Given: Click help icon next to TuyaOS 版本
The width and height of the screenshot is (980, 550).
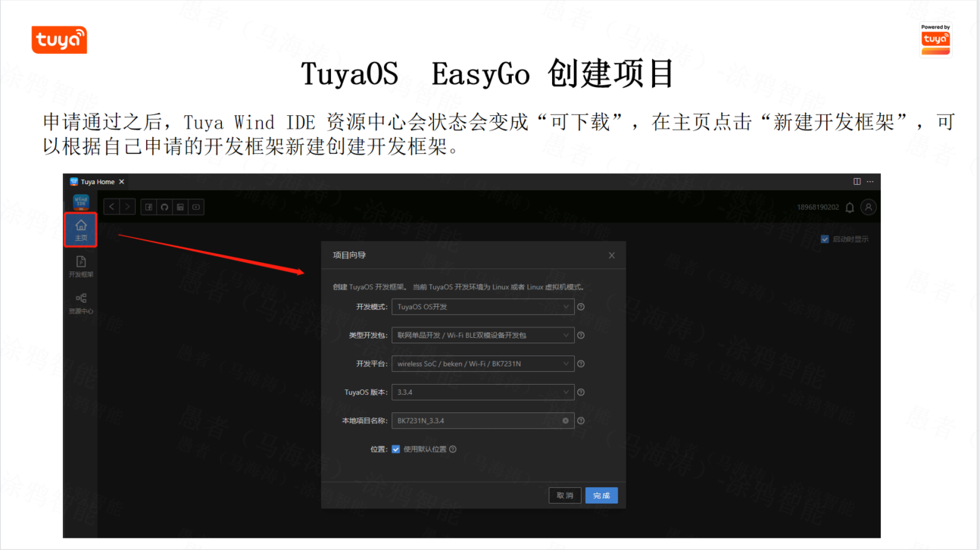Looking at the screenshot, I should 581,392.
